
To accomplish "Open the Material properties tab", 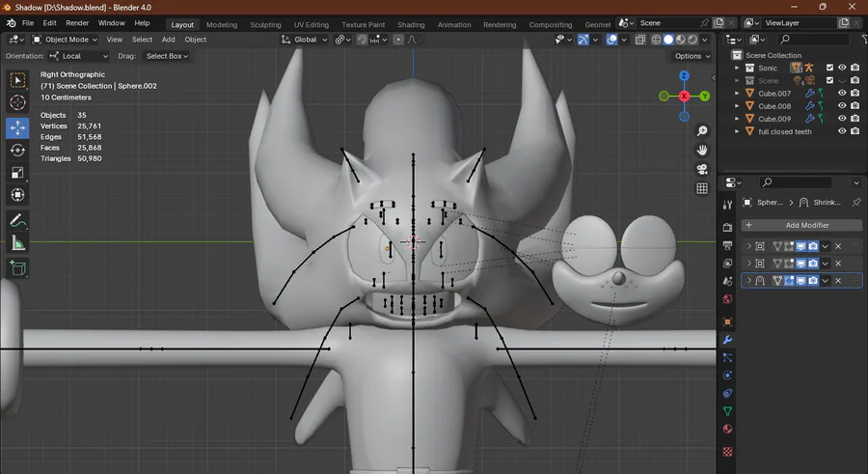I will [x=727, y=429].
